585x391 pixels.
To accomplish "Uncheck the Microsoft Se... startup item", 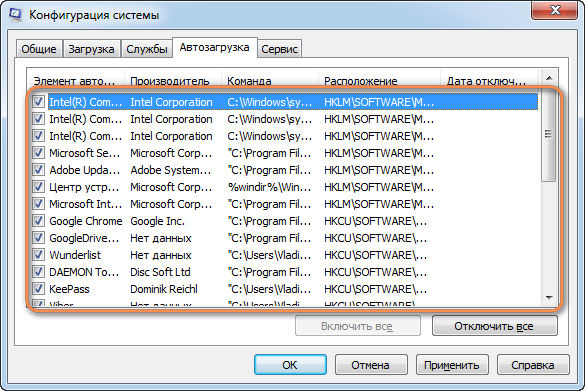I will click(x=38, y=153).
